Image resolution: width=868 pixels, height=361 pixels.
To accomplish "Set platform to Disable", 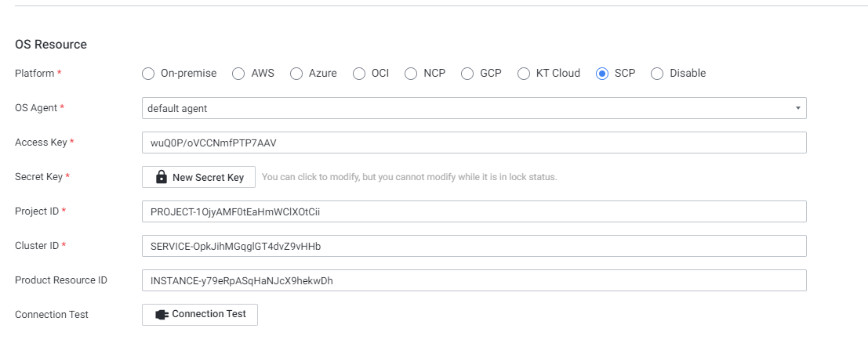I will click(657, 74).
